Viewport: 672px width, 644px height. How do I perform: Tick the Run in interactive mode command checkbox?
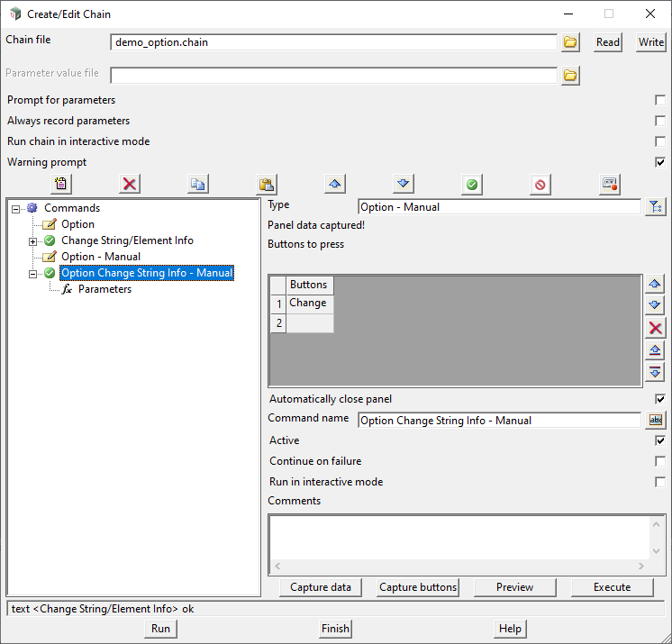tap(660, 482)
